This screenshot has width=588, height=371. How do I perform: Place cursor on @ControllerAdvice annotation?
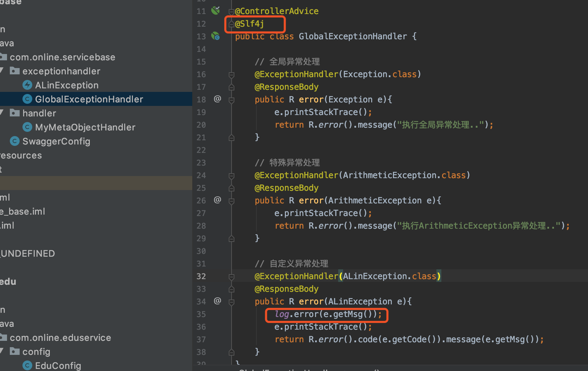pyautogui.click(x=277, y=11)
